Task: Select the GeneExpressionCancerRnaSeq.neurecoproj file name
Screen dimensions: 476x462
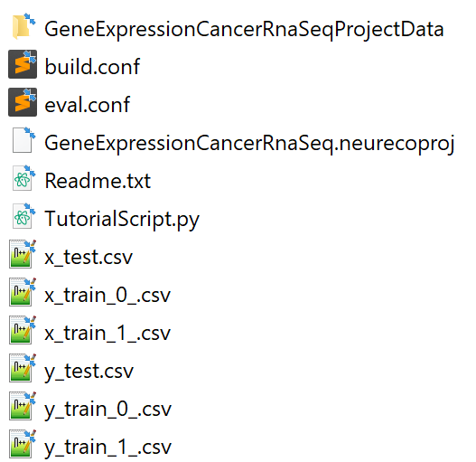Action: 249,144
